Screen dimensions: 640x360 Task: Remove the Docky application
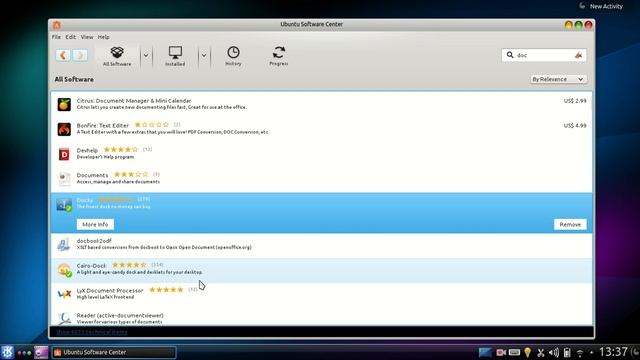pyautogui.click(x=570, y=224)
